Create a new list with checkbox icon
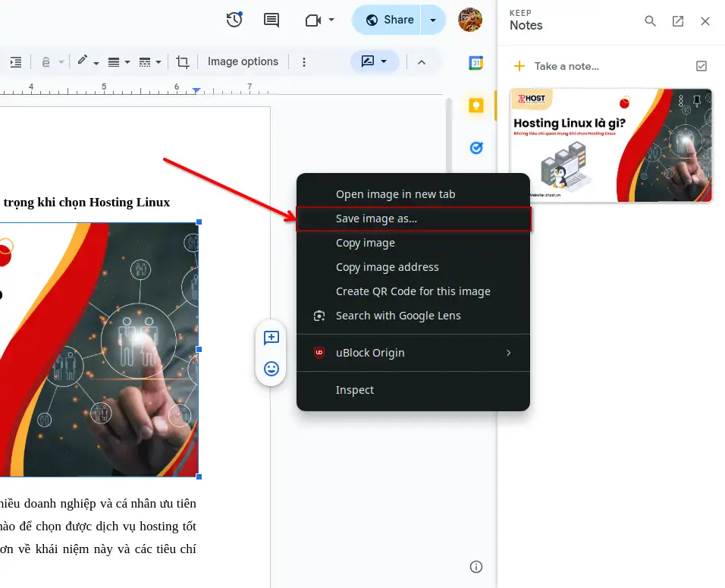Screen dimensions: 725x588 click(x=701, y=66)
